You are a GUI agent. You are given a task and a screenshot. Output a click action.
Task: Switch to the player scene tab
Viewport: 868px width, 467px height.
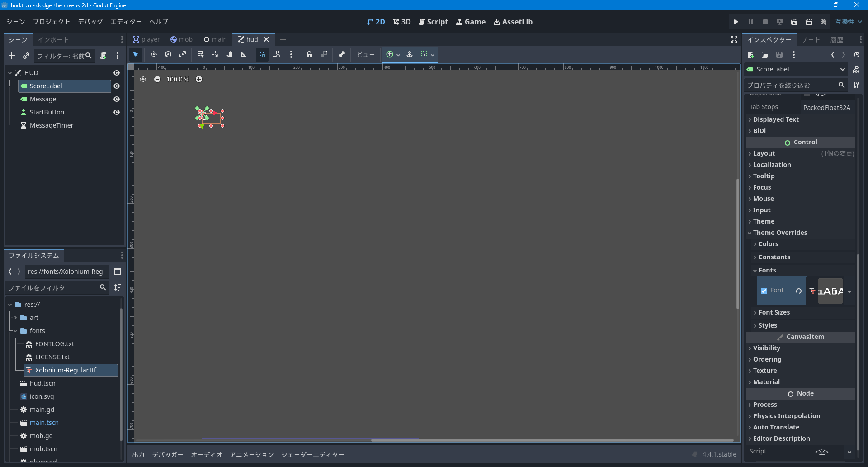[x=146, y=39]
